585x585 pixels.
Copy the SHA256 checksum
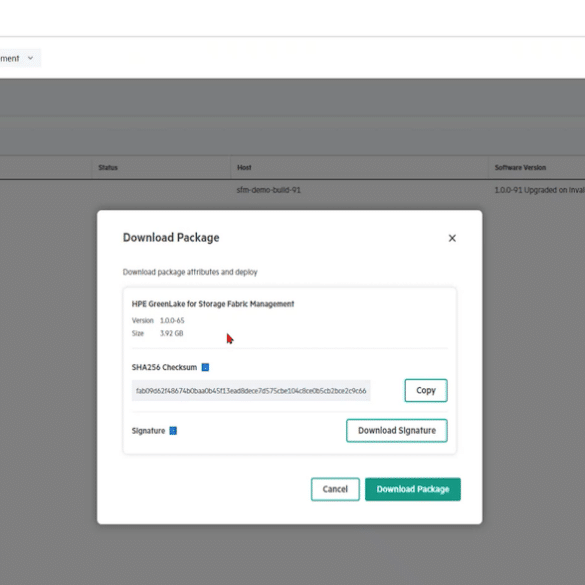(426, 391)
